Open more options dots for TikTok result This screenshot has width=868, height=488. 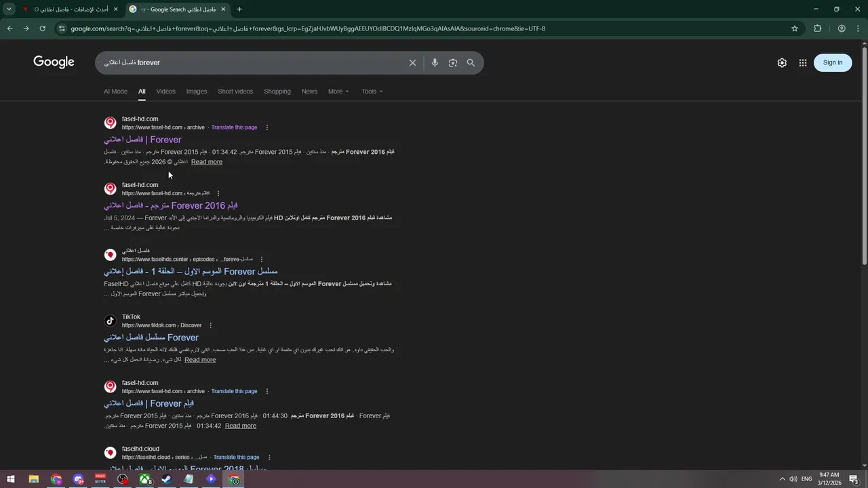click(x=210, y=325)
